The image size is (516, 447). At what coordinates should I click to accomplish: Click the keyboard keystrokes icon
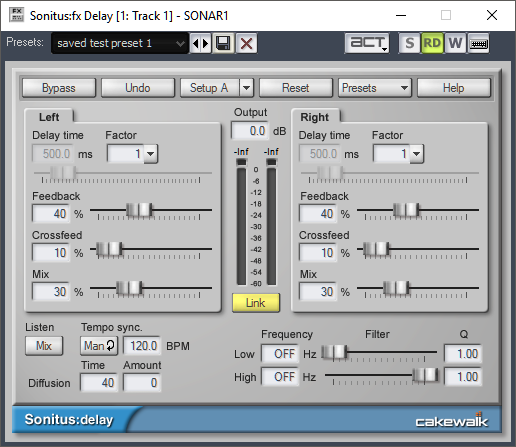point(479,43)
